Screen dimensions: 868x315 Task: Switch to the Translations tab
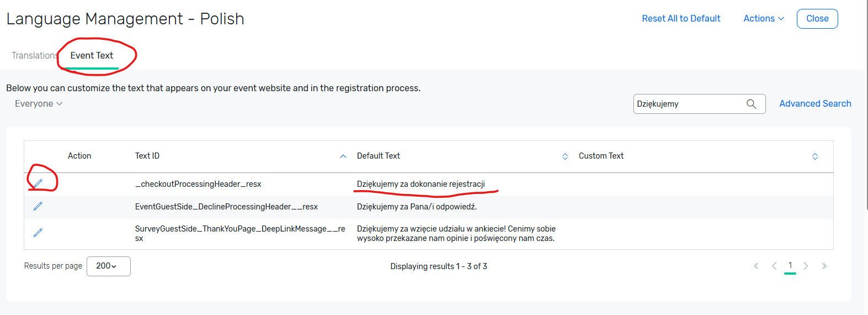click(x=34, y=56)
